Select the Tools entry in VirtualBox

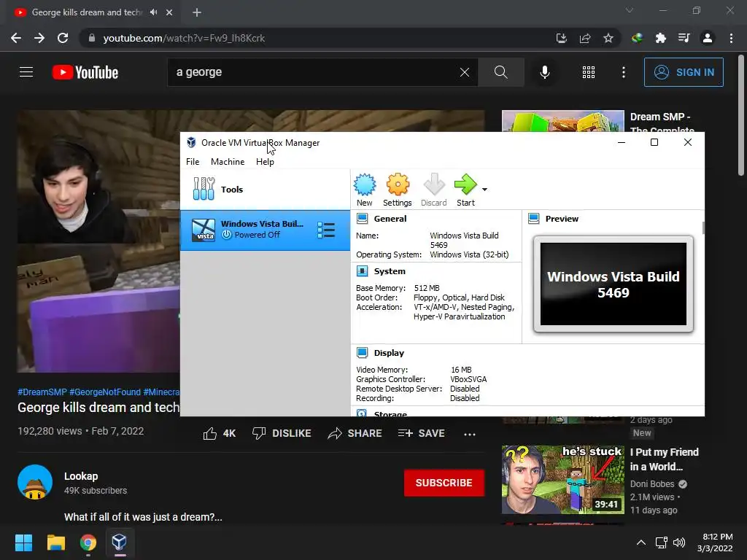(x=265, y=190)
